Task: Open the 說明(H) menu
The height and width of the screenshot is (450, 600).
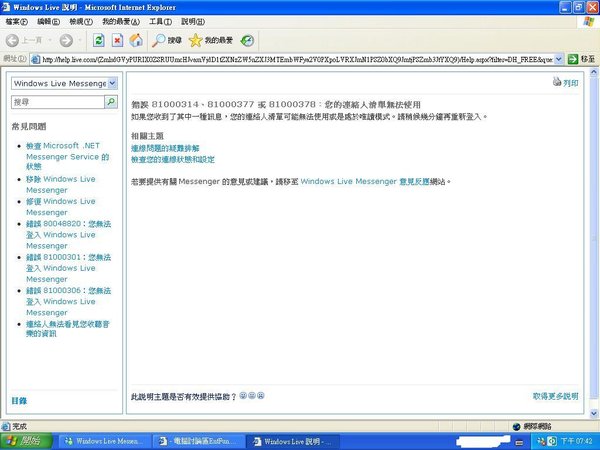Action: (192, 22)
